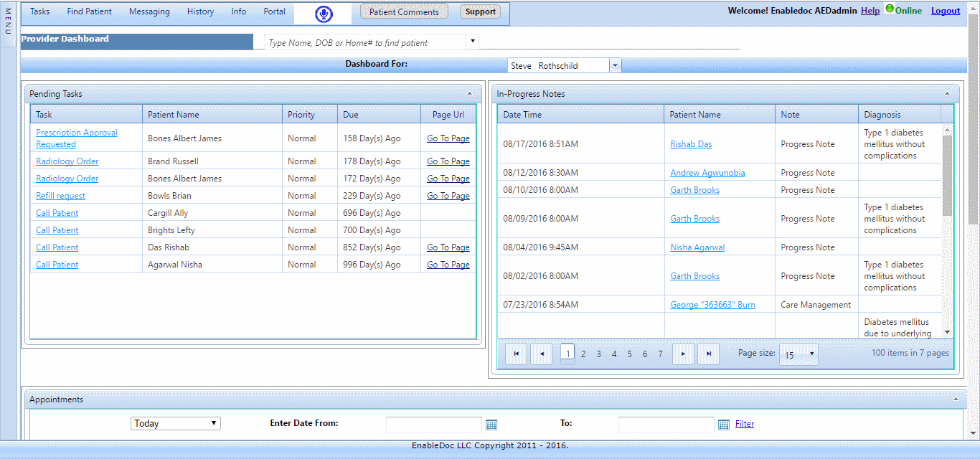Viewport: 980px width, 459px height.
Task: Open the calendar picker next to Enter Date From
Action: (491, 425)
